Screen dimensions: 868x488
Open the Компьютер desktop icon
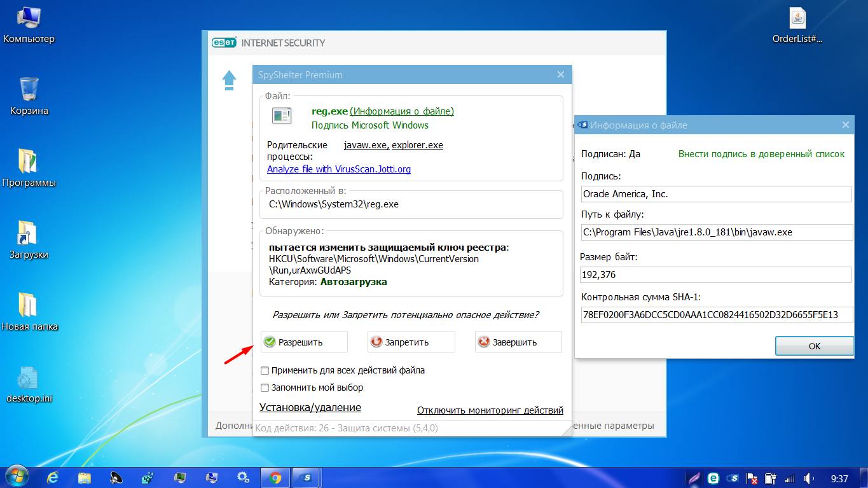click(x=29, y=25)
